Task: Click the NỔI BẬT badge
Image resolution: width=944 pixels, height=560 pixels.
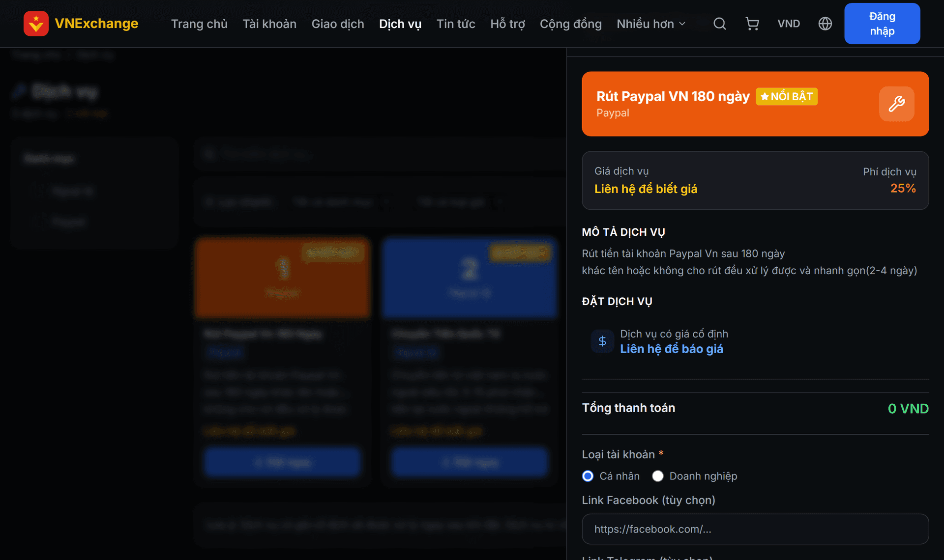Action: tap(787, 96)
